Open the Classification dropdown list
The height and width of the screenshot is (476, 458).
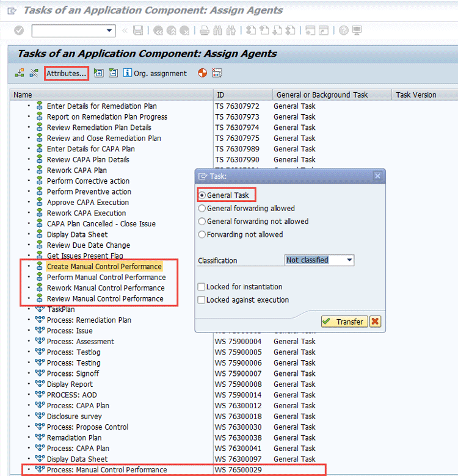[349, 260]
